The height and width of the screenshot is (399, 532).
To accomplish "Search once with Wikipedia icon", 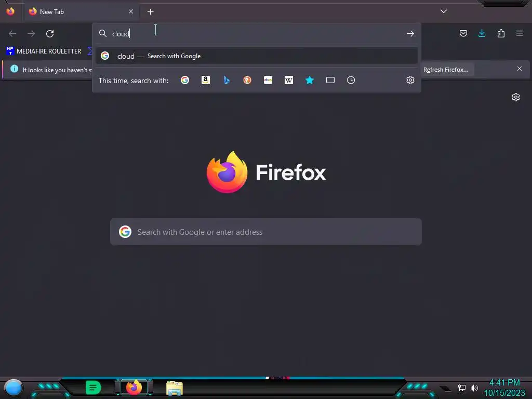I will pyautogui.click(x=289, y=80).
